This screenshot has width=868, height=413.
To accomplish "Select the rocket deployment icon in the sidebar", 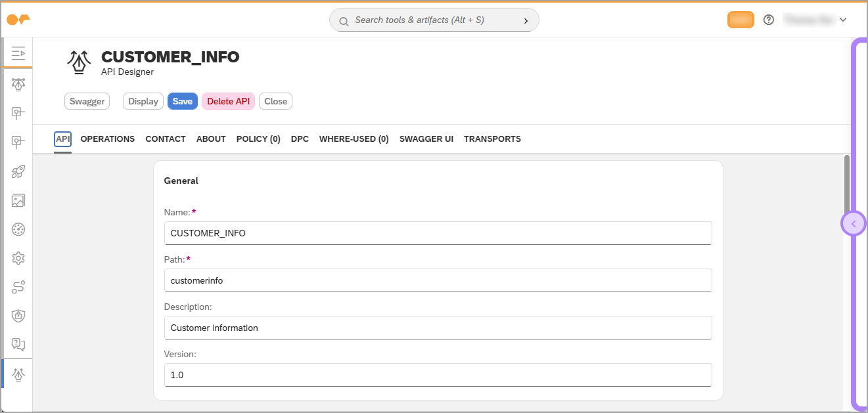I will pos(18,172).
